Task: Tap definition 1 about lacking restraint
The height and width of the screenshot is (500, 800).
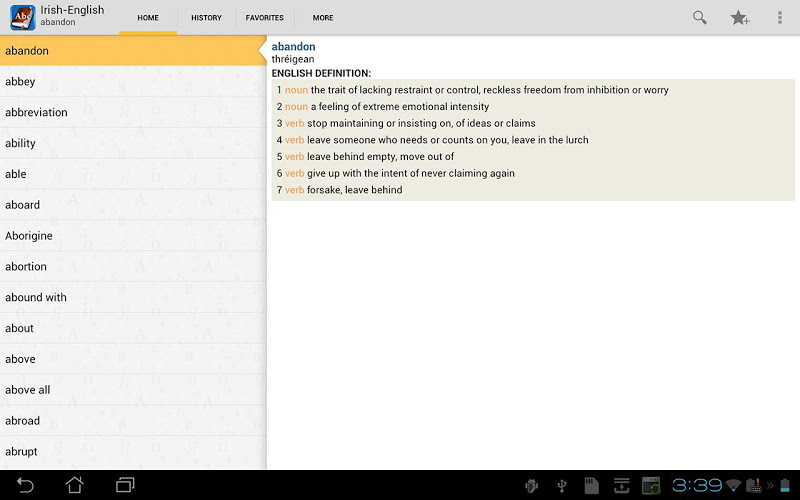Action: (x=472, y=90)
